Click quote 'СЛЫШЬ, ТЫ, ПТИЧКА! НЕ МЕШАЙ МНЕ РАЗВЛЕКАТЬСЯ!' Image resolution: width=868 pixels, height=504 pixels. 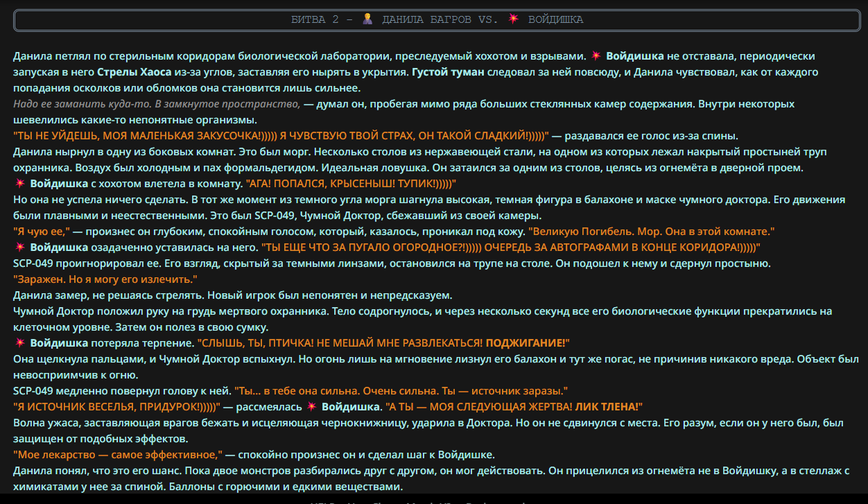click(340, 343)
